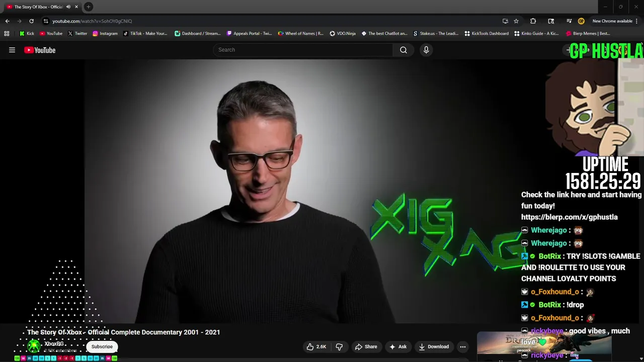Focus the YouTube search box
Screen dimensions: 644x362
point(303,50)
